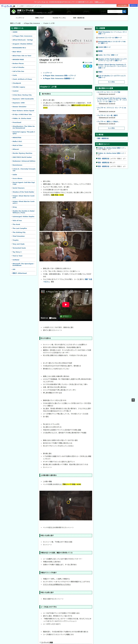This screenshot has width=138, height=644.
Task: Click breadcrumb link 実績コンプへの道
Action: [15, 23]
